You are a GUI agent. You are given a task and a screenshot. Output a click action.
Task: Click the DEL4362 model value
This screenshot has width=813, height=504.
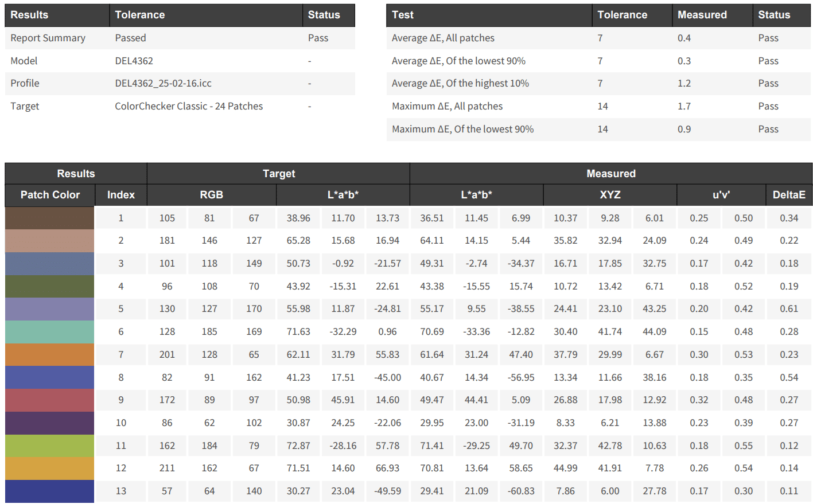click(134, 61)
